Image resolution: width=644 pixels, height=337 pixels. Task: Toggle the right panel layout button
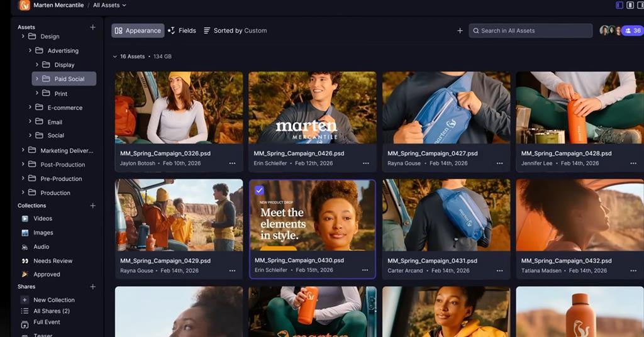pyautogui.click(x=640, y=5)
